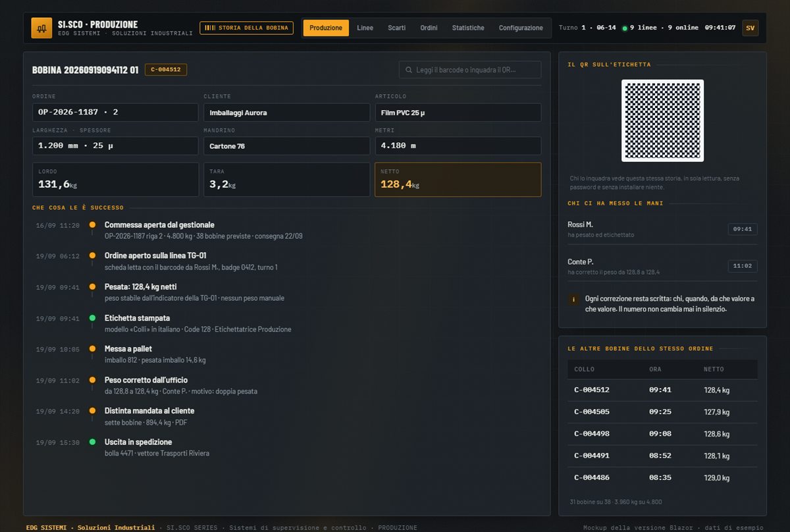This screenshot has height=532, width=790.
Task: Click the Netto column header in the bobine table
Action: (714, 369)
